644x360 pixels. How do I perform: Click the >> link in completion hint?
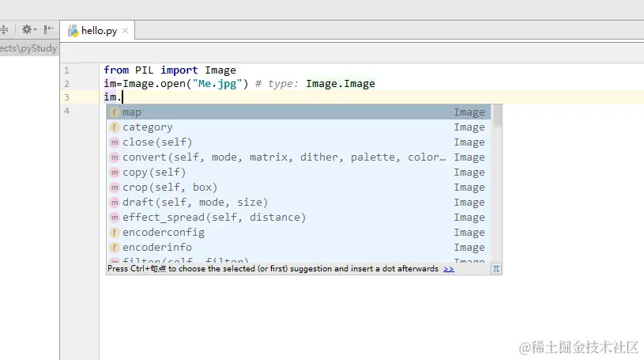pyautogui.click(x=449, y=269)
